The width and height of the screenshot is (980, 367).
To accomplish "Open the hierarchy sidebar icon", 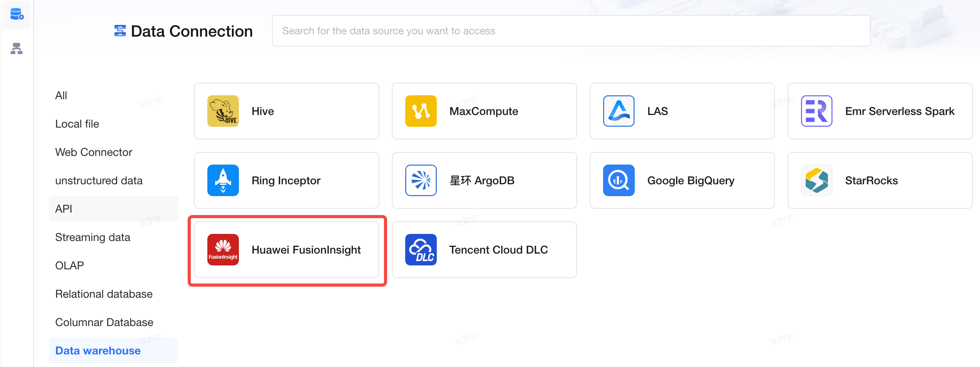I will pos(17,48).
